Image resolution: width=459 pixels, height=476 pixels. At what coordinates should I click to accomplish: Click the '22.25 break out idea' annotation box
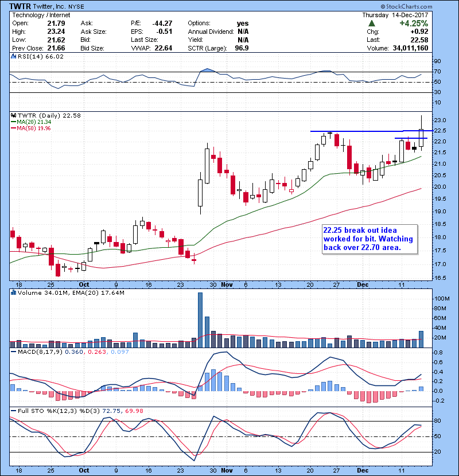(369, 239)
